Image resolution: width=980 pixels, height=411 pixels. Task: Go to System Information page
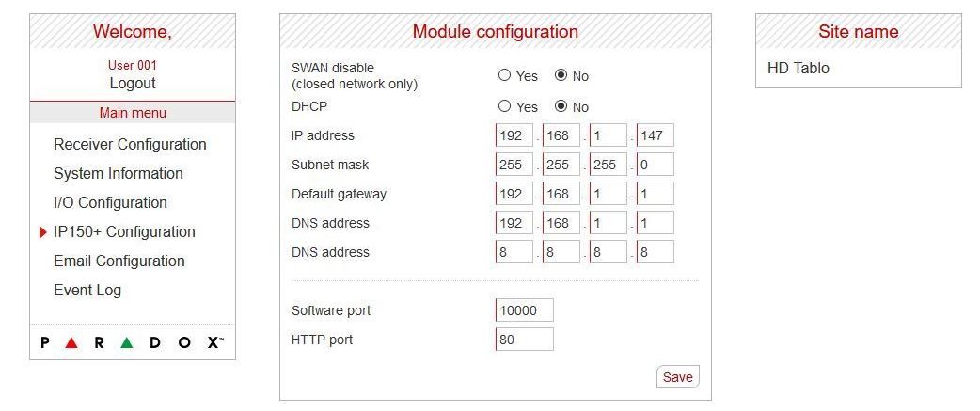[x=118, y=174]
